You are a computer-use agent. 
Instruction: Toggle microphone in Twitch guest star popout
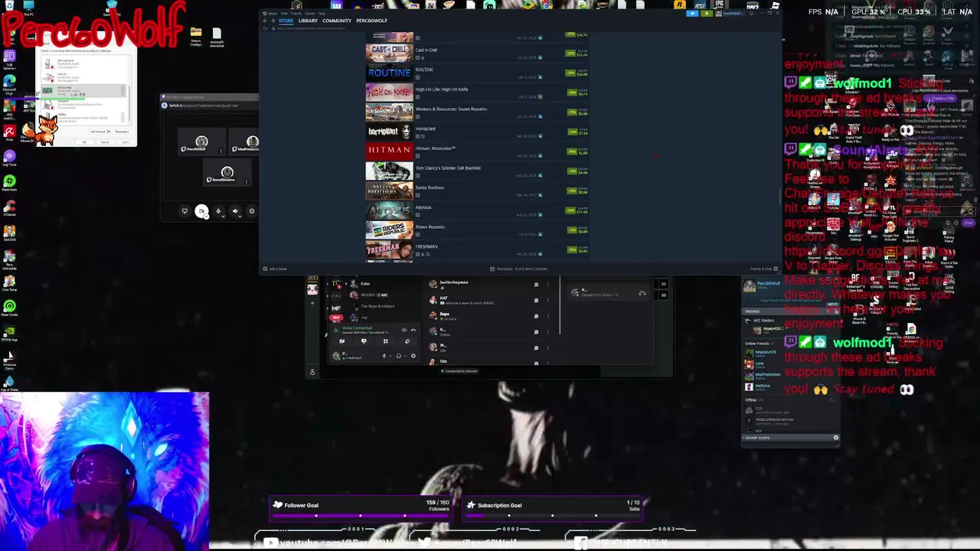[218, 211]
